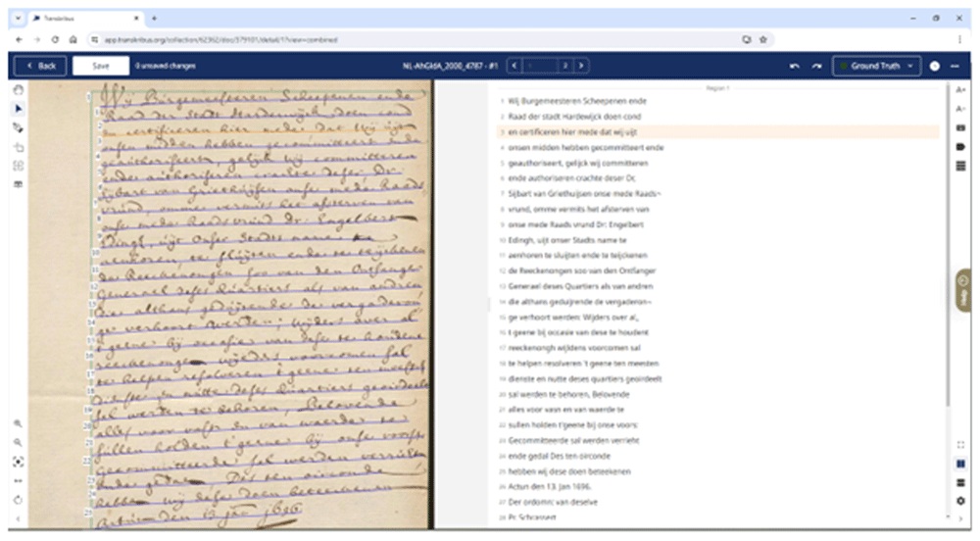Click the Save button
Viewport: 980px width, 541px height.
click(x=101, y=66)
